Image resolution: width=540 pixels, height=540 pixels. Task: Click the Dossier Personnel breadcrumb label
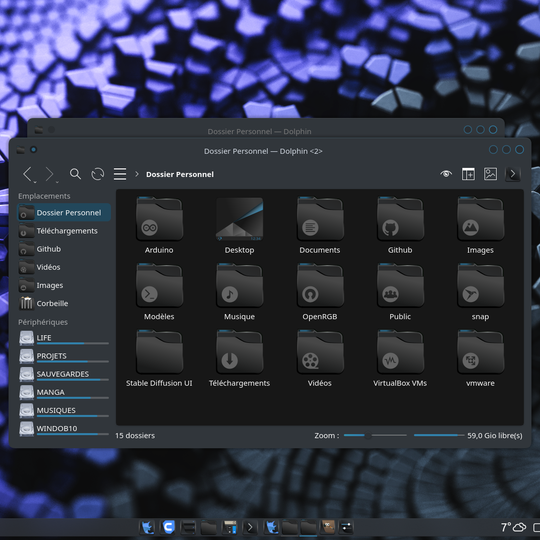[180, 174]
